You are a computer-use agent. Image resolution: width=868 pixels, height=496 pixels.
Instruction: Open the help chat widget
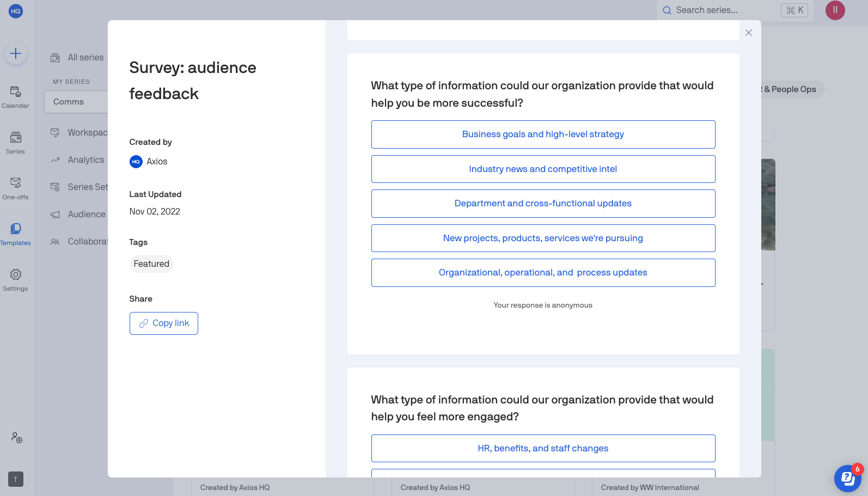click(x=848, y=479)
